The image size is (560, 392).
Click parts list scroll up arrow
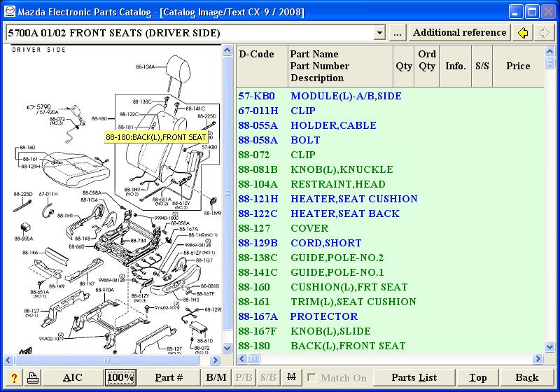point(549,51)
